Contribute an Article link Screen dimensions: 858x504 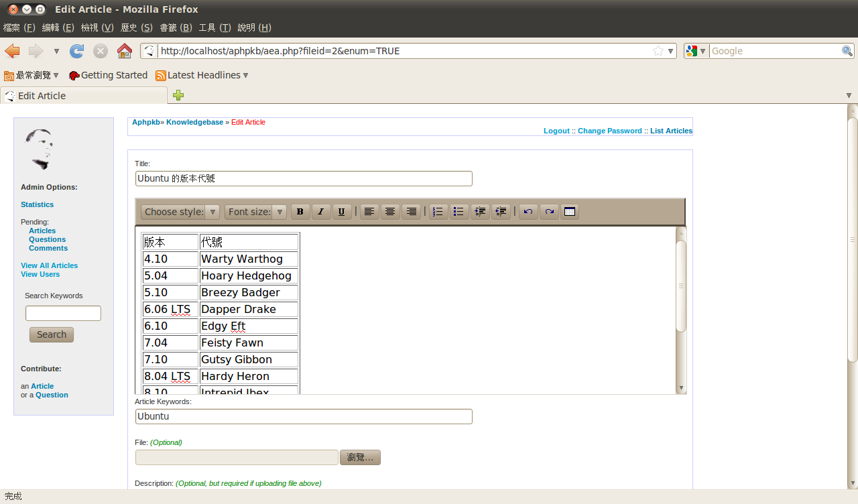42,386
